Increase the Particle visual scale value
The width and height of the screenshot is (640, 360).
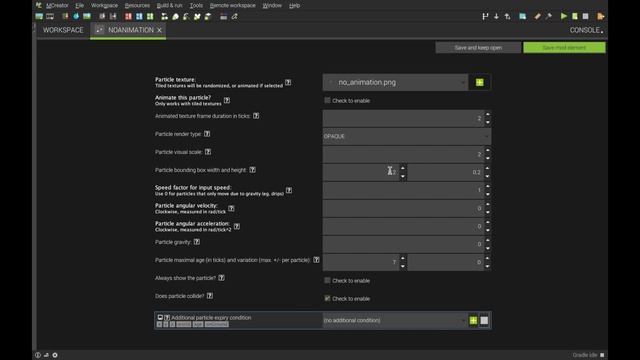pyautogui.click(x=488, y=150)
